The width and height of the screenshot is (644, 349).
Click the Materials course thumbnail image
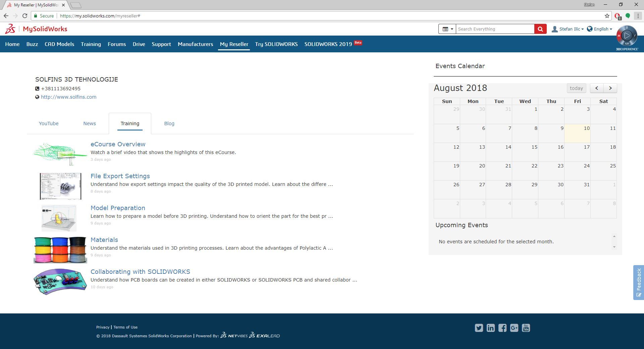click(60, 250)
